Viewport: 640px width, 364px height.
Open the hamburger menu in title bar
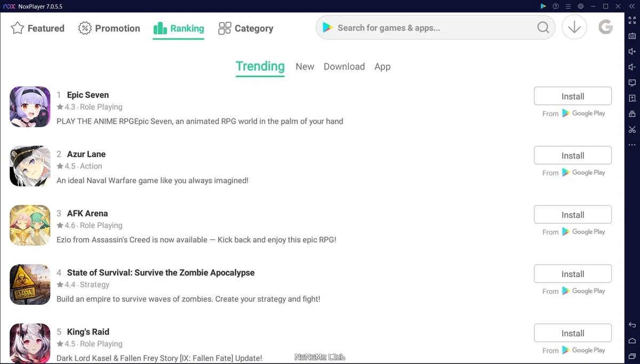(568, 6)
